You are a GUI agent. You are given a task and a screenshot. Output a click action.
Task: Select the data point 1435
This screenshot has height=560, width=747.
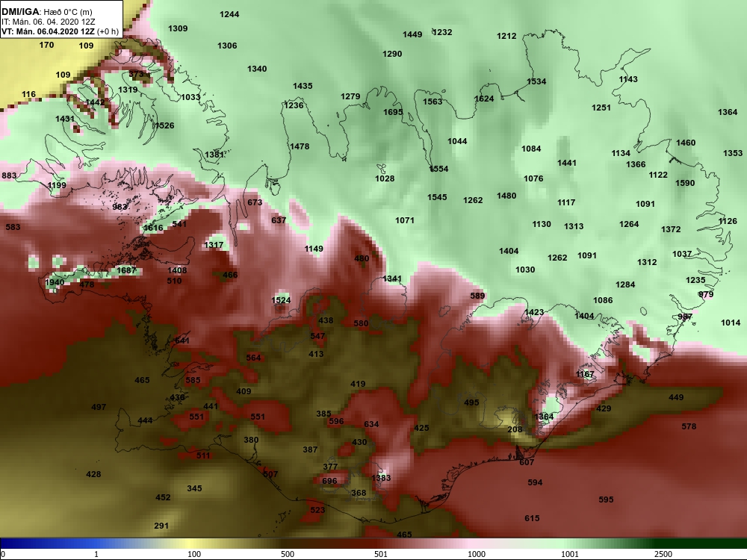(303, 86)
